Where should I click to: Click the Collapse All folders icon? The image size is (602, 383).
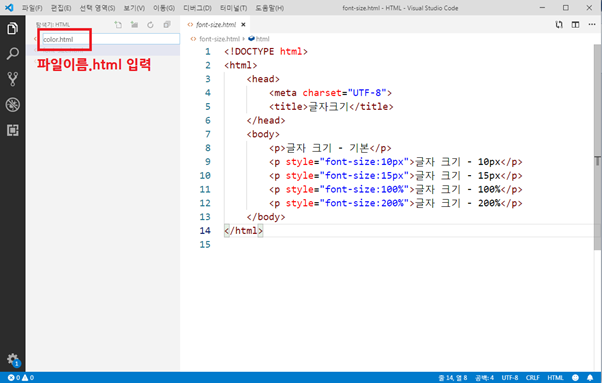coord(167,25)
